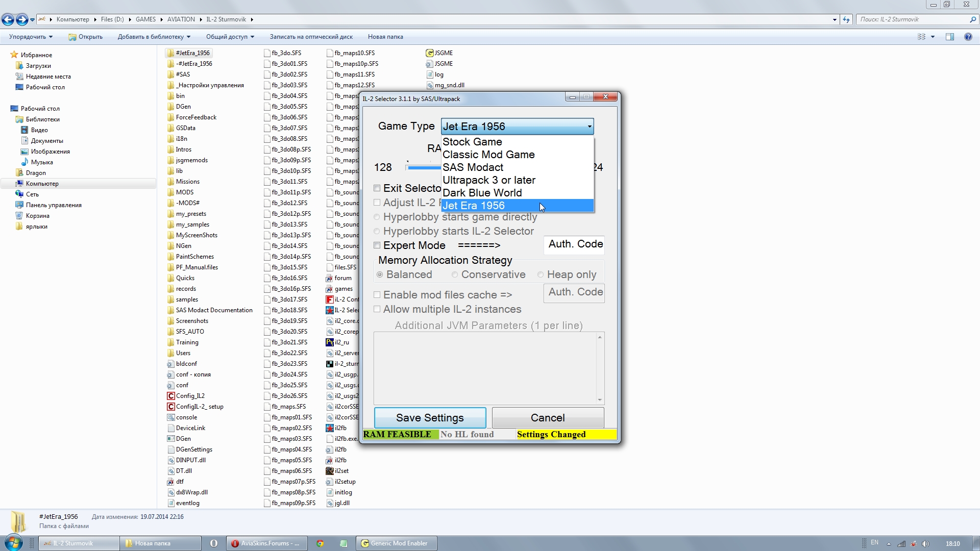The width and height of the screenshot is (980, 551).
Task: Collapse the Game Type combo box arrow
Action: (x=589, y=127)
